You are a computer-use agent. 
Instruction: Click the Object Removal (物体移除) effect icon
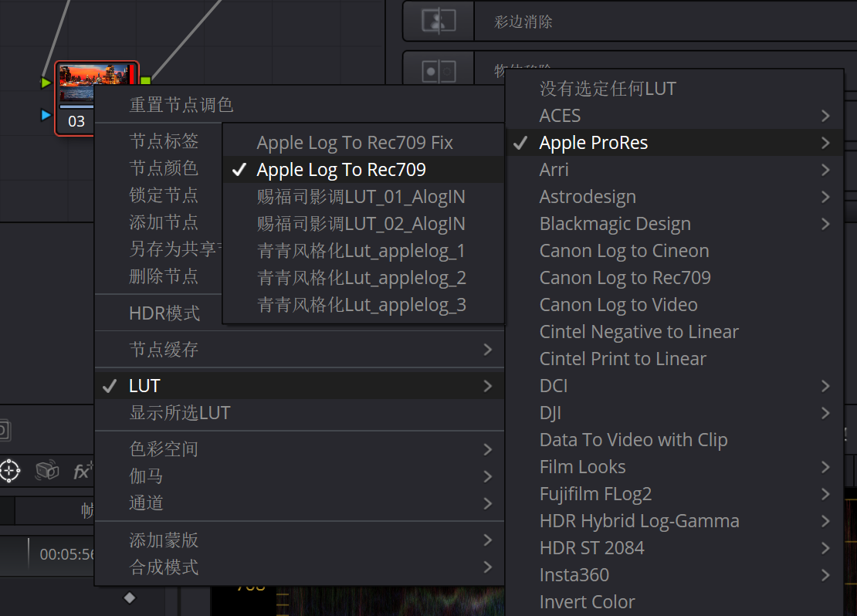pyautogui.click(x=438, y=71)
